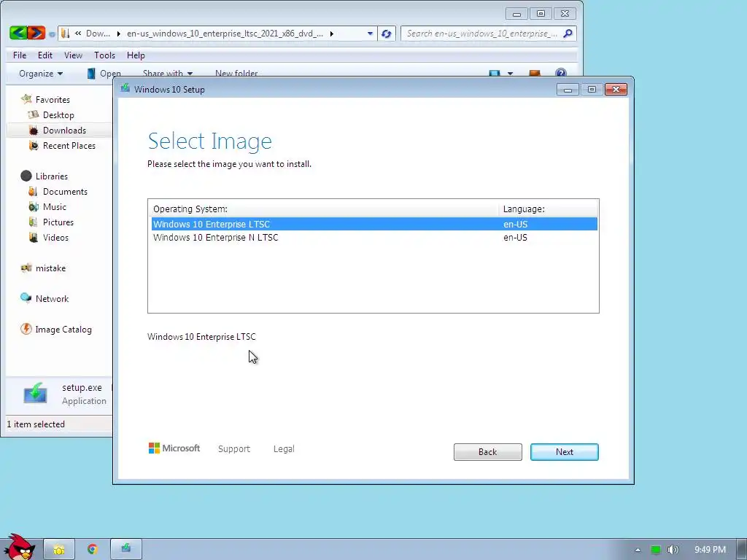Open the Help menu in Explorer
This screenshot has width=747, height=560.
136,55
